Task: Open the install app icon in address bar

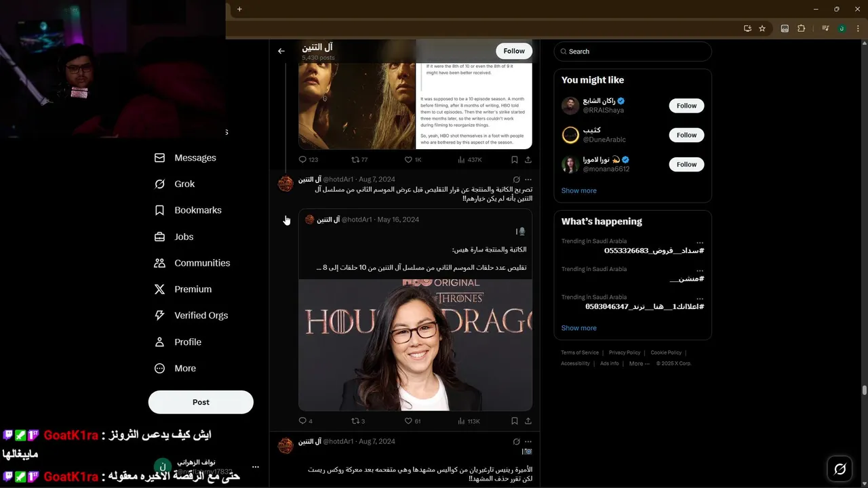Action: pos(747,28)
